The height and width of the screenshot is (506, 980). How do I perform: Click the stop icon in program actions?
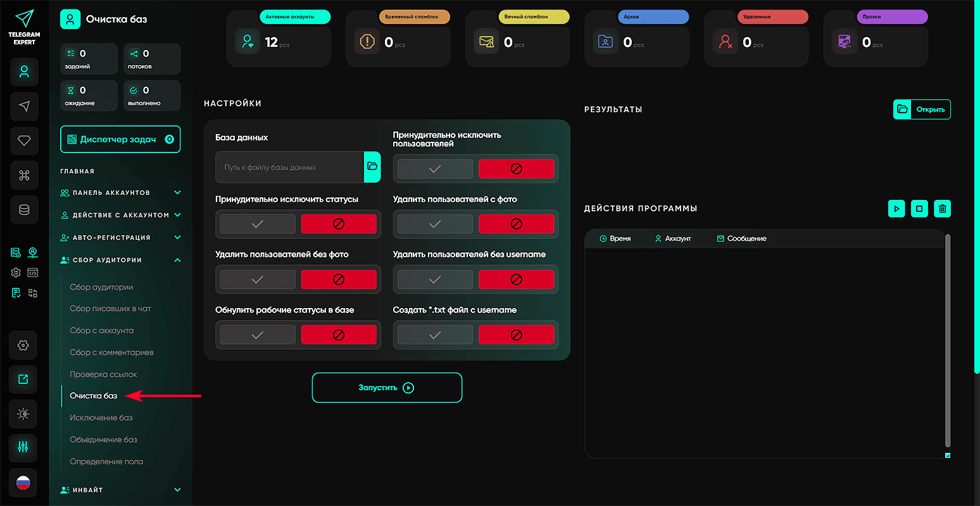(x=919, y=209)
